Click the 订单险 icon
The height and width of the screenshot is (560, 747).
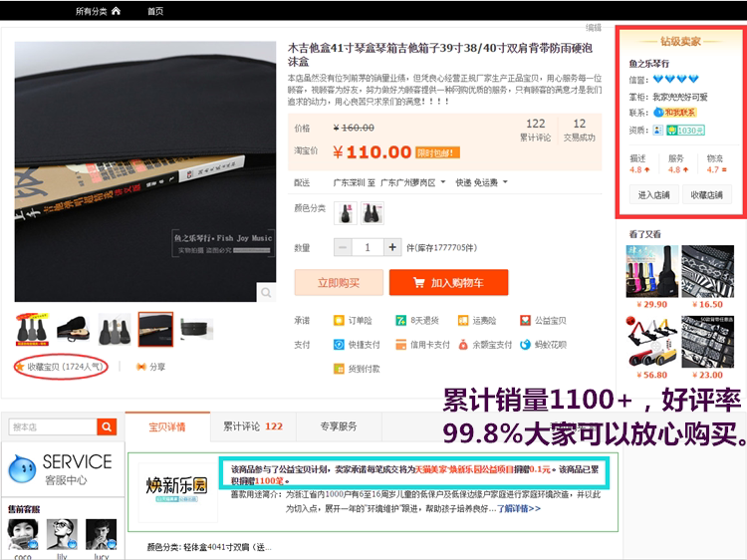coord(339,321)
